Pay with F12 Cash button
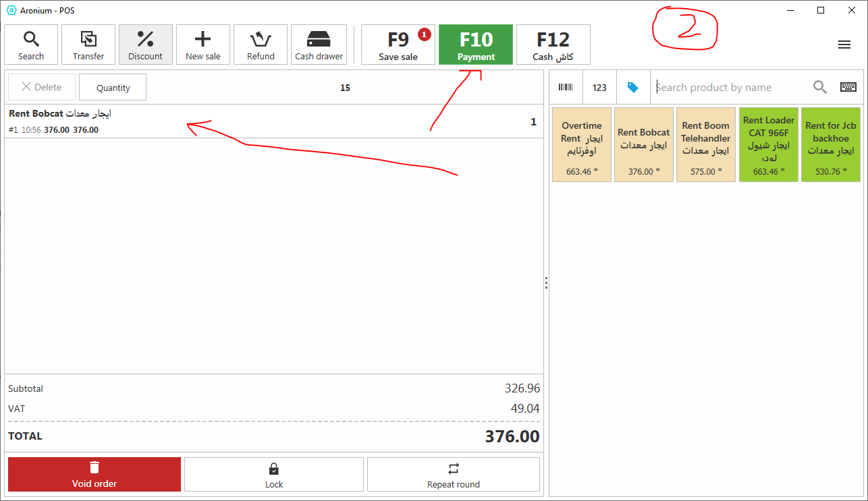The width and height of the screenshot is (868, 501). 553,45
